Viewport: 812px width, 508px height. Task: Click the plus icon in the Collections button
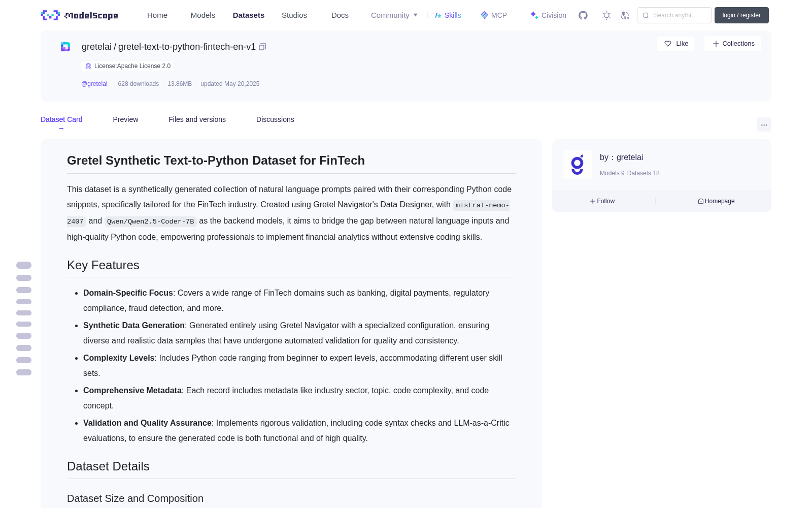click(716, 44)
